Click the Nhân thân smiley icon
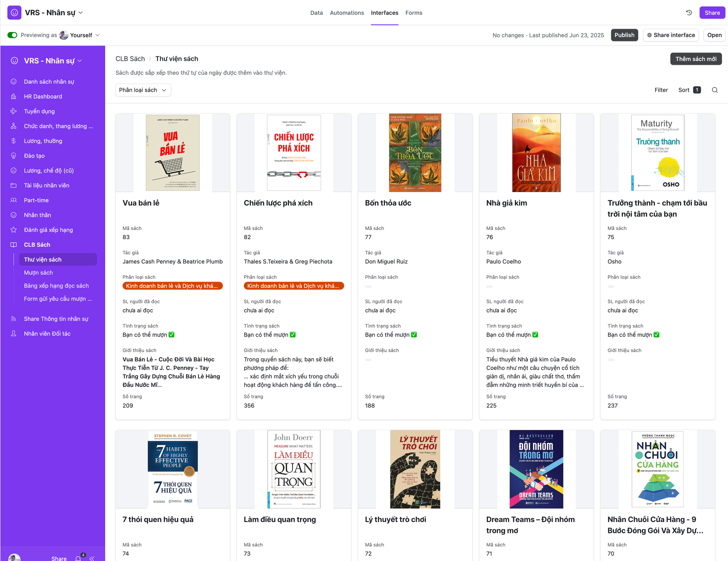Screen dimensions: 728x561 (13, 215)
